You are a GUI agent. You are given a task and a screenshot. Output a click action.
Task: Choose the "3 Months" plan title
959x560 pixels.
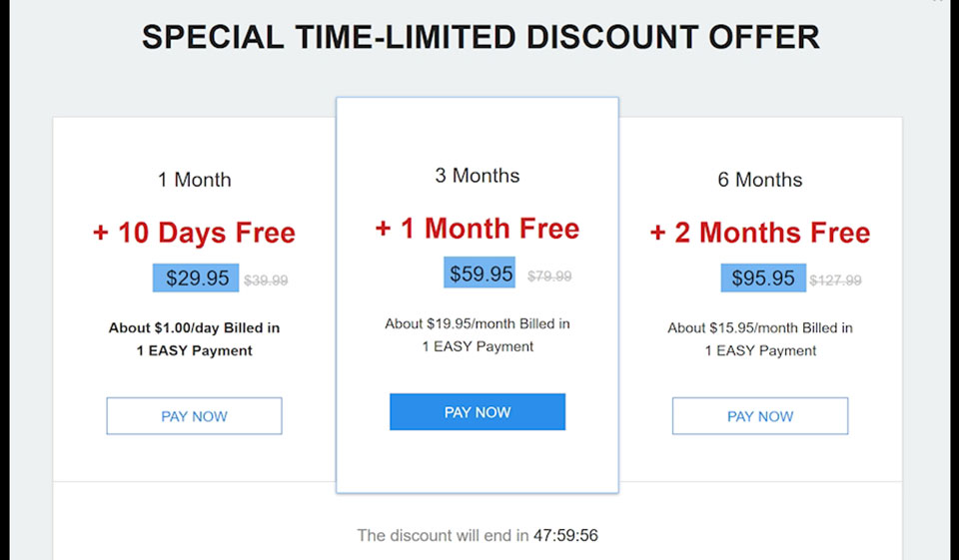click(478, 176)
